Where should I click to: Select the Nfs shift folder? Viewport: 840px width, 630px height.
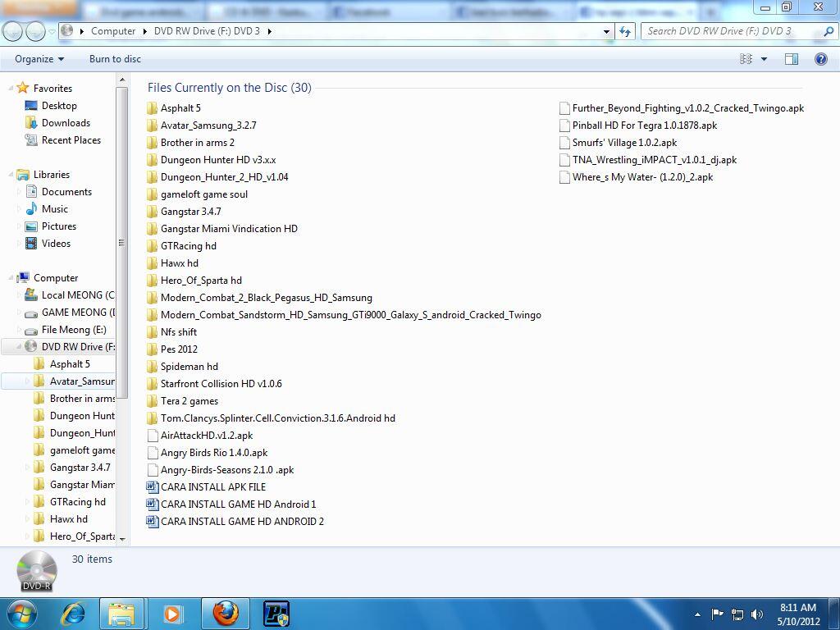(x=171, y=332)
